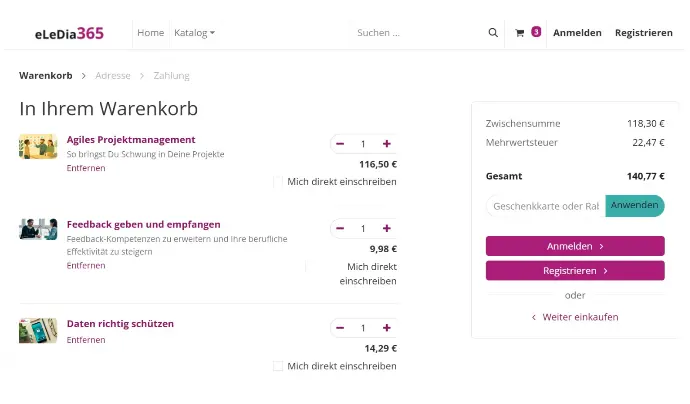Increase quantity of Daten richtig schützen
Image resolution: width=690 pixels, height=404 pixels.
[x=386, y=328]
